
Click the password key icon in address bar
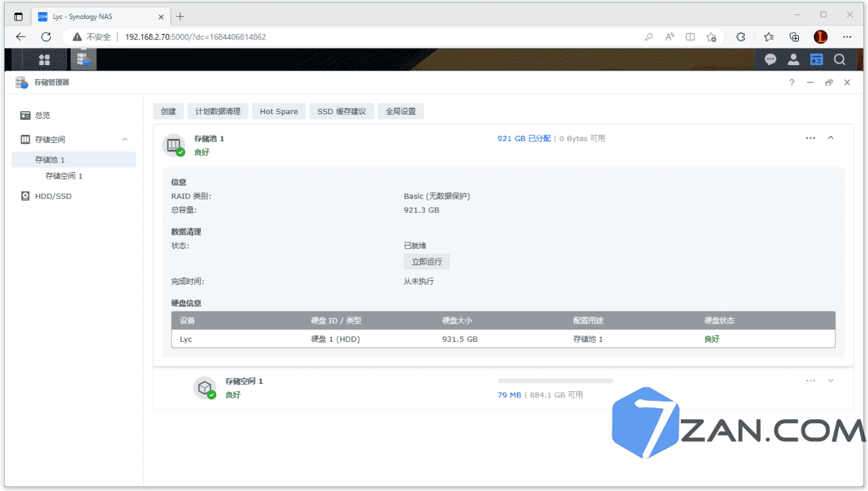click(x=649, y=37)
